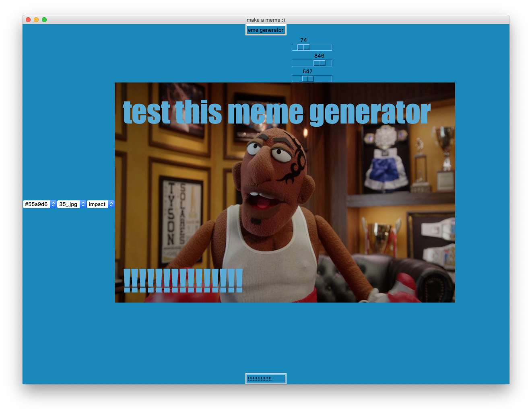Image resolution: width=532 pixels, height=414 pixels.
Task: Open the 35_.jpg image dropdown
Action: coord(72,204)
